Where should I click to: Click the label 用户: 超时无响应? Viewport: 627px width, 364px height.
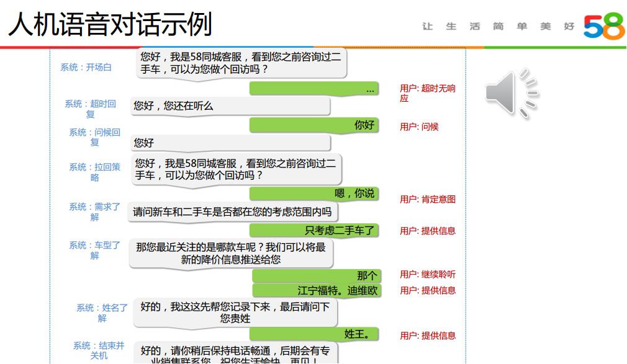point(428,93)
